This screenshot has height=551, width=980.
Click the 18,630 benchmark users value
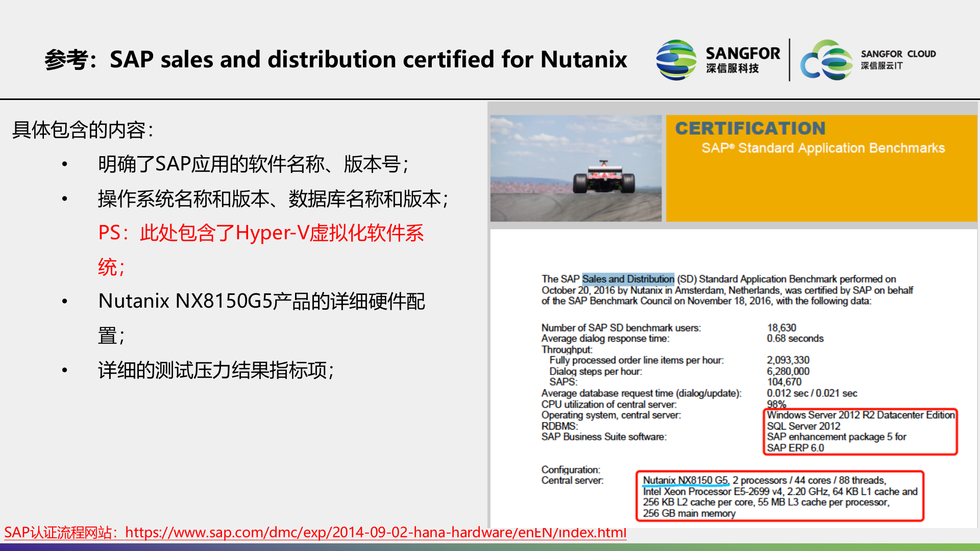[781, 328]
